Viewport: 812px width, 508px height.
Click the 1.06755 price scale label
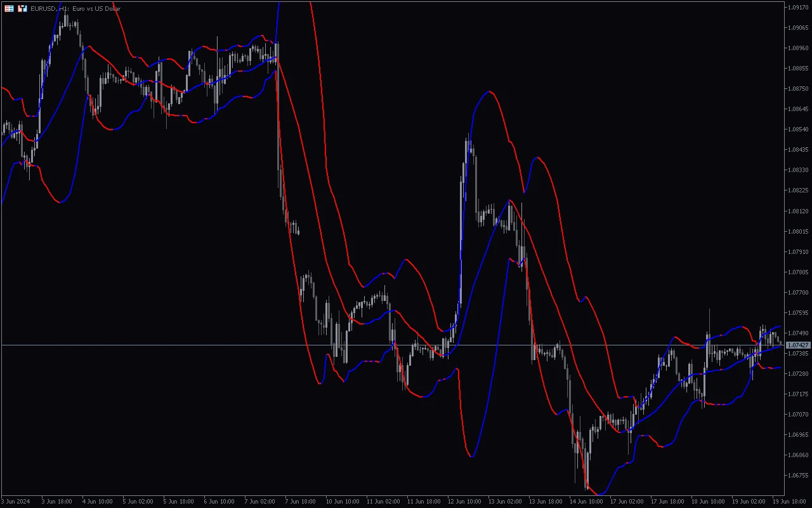click(x=797, y=475)
